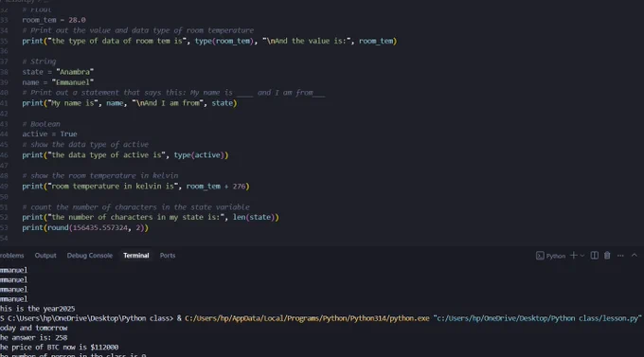This screenshot has height=357, width=644.
Task: Click the '# Boolean' comment
Action: pyautogui.click(x=41, y=124)
